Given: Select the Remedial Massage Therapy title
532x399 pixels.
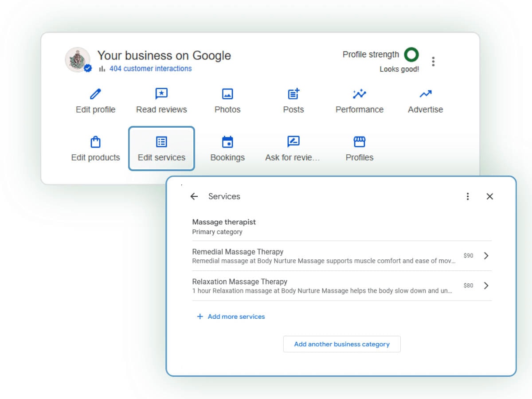Looking at the screenshot, I should [238, 252].
